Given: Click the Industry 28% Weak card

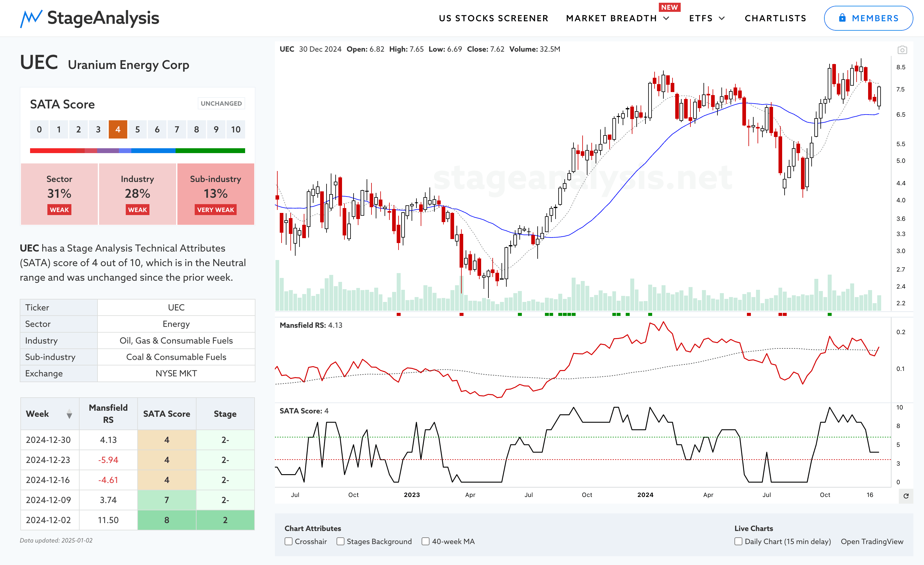Looking at the screenshot, I should point(137,194).
